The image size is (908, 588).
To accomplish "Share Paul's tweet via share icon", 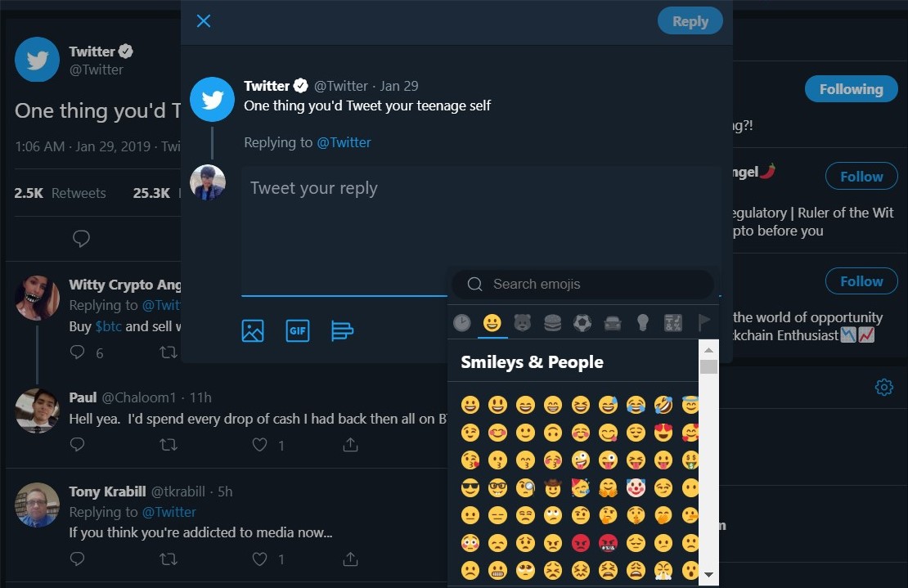I will pyautogui.click(x=350, y=445).
